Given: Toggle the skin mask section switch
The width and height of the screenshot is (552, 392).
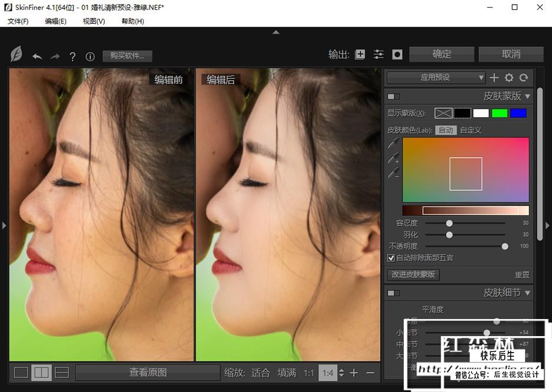Looking at the screenshot, I should (x=393, y=96).
